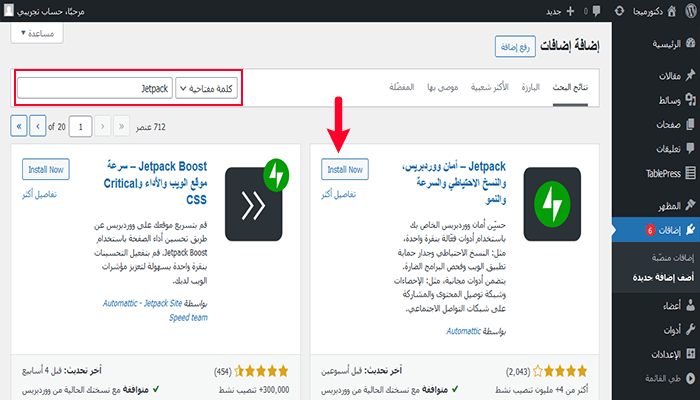
Task: Open the كلمة مفتاحية search type dropdown
Action: (x=206, y=88)
